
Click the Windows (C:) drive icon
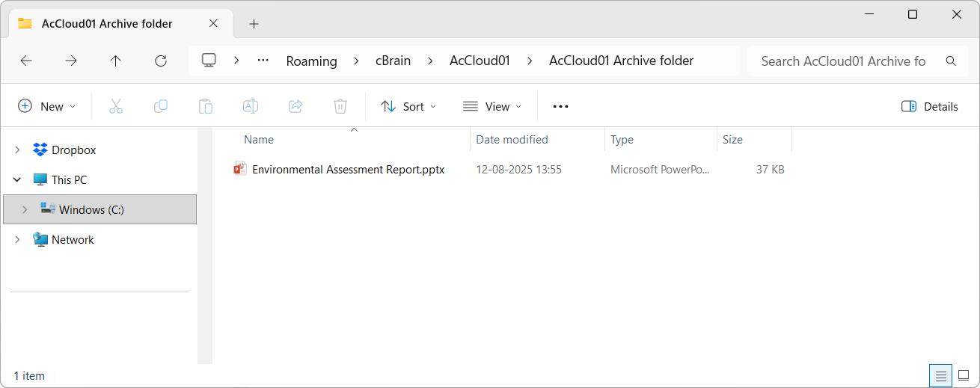click(x=48, y=209)
